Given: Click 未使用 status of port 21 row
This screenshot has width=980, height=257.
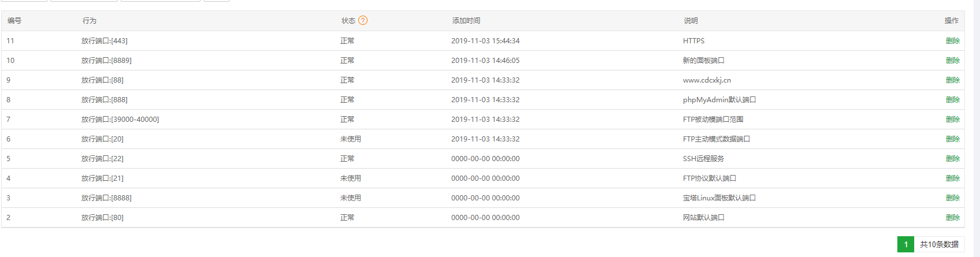Looking at the screenshot, I should click(351, 178).
